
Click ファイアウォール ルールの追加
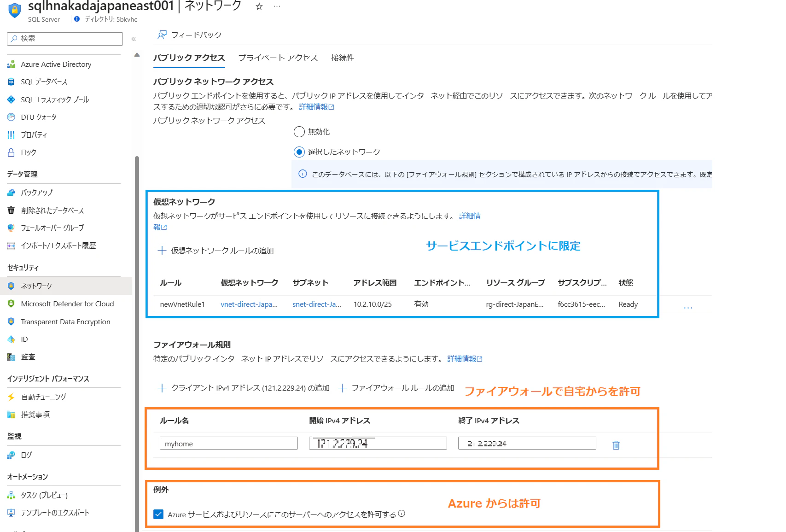coord(396,388)
